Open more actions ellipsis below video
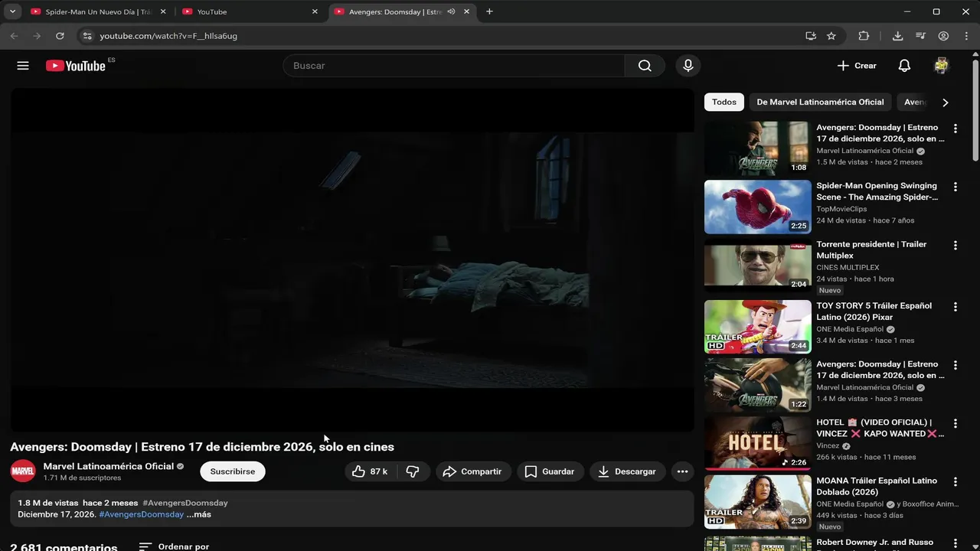Screen dimensions: 980x551 tap(682, 471)
